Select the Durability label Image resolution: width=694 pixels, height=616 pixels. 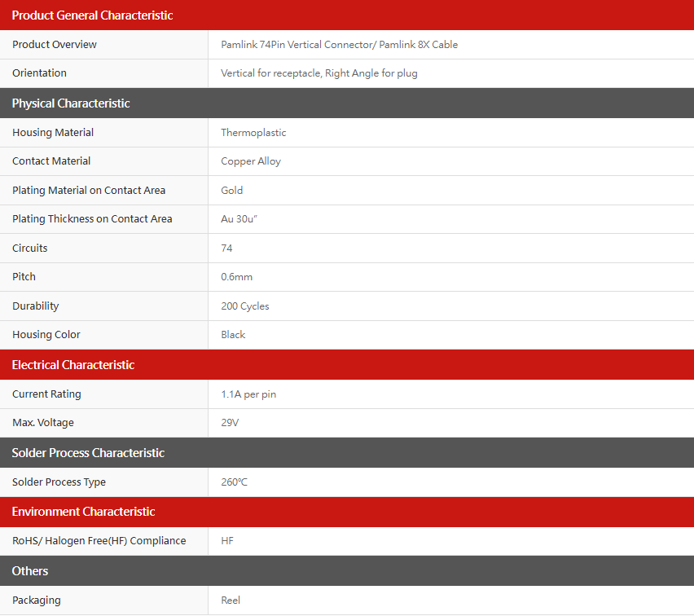coord(35,306)
